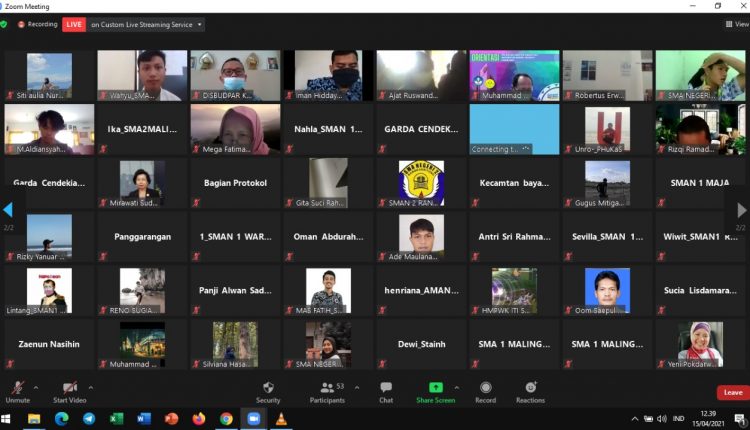Viewport: 750px width, 430px height.
Task: Start recording with the Record button
Action: (x=485, y=390)
